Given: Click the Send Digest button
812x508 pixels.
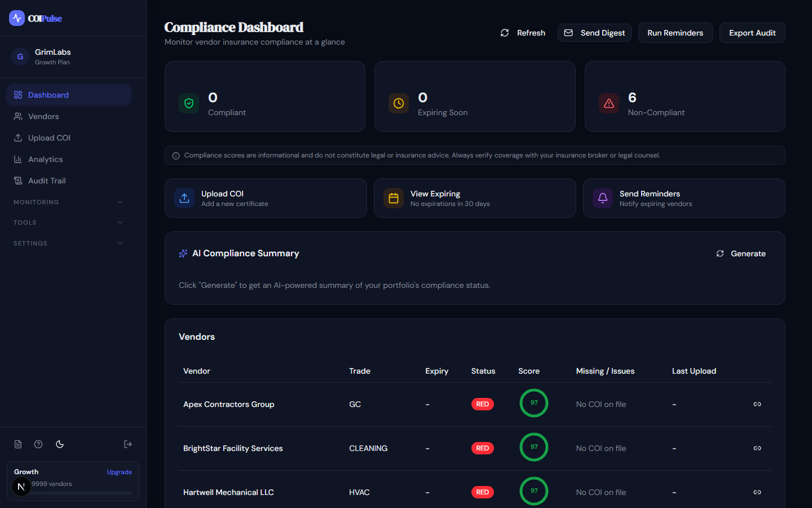Looking at the screenshot, I should click(x=594, y=33).
